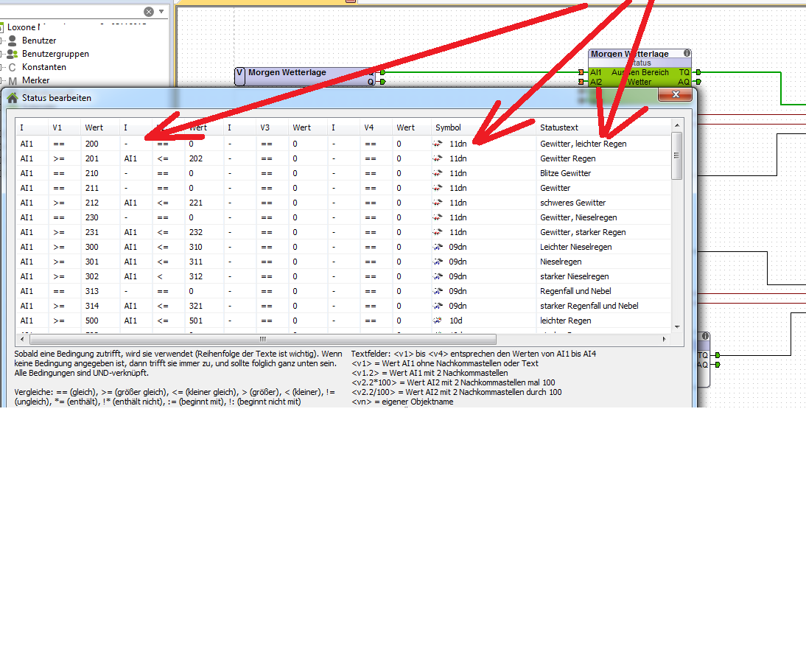Click the '09dn' symbol cell in the Nieselregen row
806x672 pixels.
pos(458,262)
